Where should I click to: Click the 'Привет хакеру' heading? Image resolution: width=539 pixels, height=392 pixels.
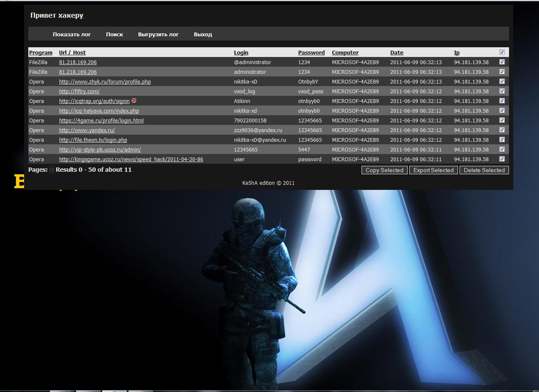[57, 16]
